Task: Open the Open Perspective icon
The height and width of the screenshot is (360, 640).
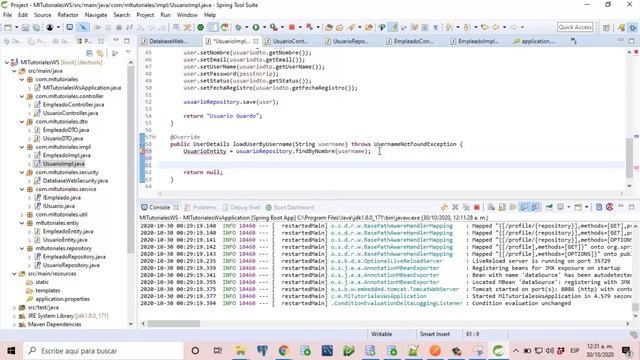Action: pos(606,27)
